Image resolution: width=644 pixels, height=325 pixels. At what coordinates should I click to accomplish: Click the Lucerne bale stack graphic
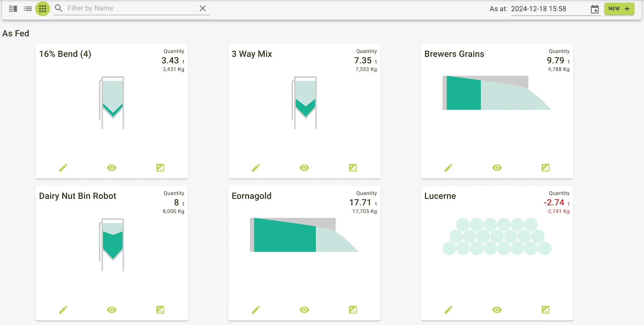point(497,237)
